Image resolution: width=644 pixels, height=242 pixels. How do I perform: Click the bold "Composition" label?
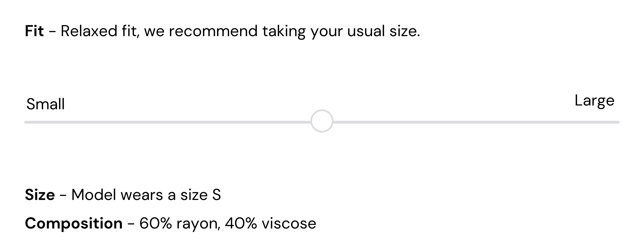(74, 223)
